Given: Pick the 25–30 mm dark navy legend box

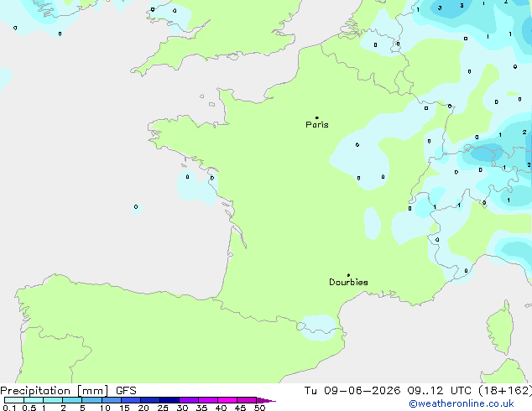Looking at the screenshot, I should click(x=170, y=400).
